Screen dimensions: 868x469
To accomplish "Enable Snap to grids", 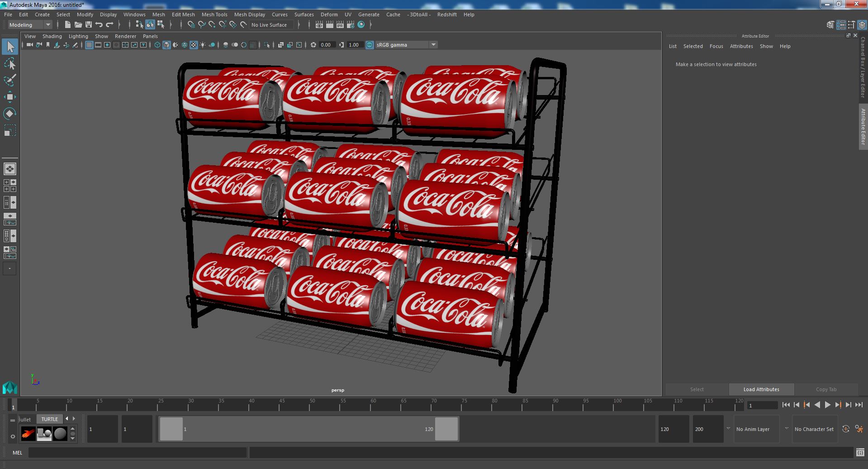I will pyautogui.click(x=191, y=25).
